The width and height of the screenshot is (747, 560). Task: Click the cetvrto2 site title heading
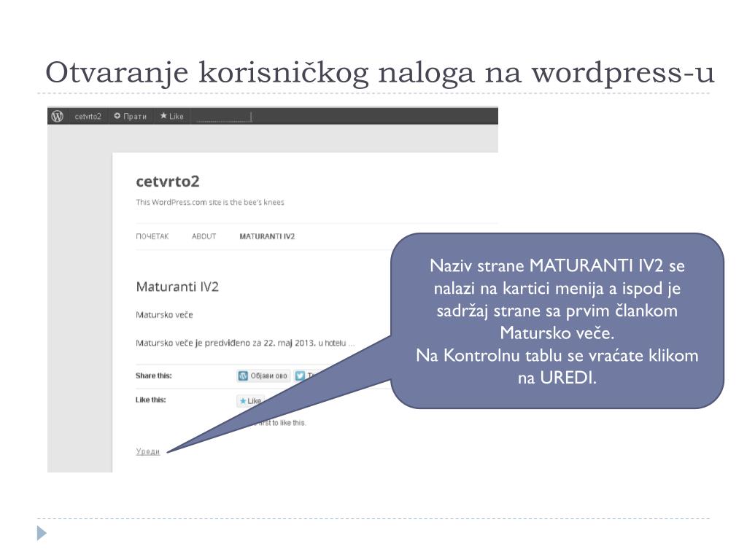(x=168, y=182)
